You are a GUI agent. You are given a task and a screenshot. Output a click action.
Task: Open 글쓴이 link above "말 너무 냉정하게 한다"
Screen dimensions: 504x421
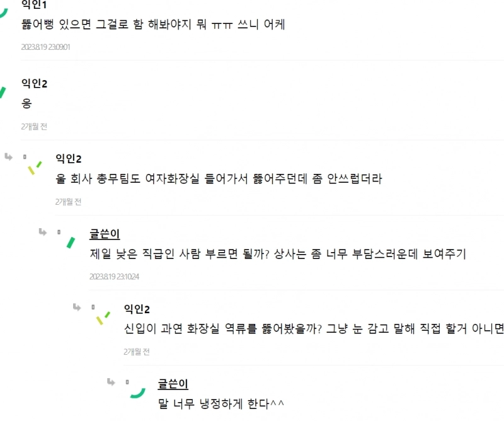(x=173, y=384)
